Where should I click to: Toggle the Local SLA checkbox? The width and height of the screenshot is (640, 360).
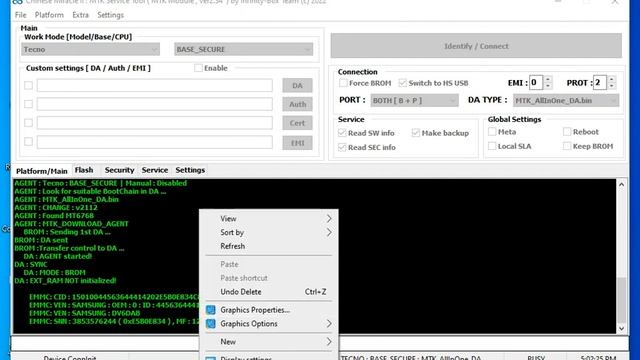(492, 146)
